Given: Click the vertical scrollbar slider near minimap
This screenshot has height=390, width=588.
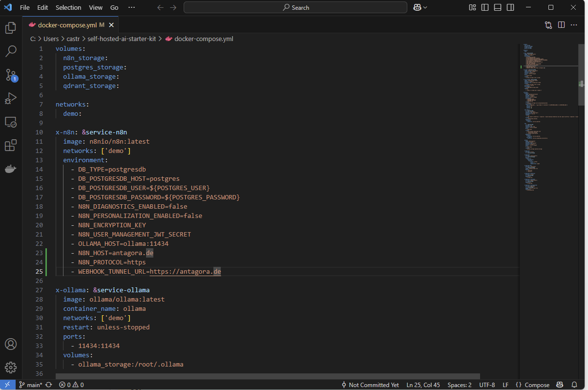Looking at the screenshot, I should point(581,74).
